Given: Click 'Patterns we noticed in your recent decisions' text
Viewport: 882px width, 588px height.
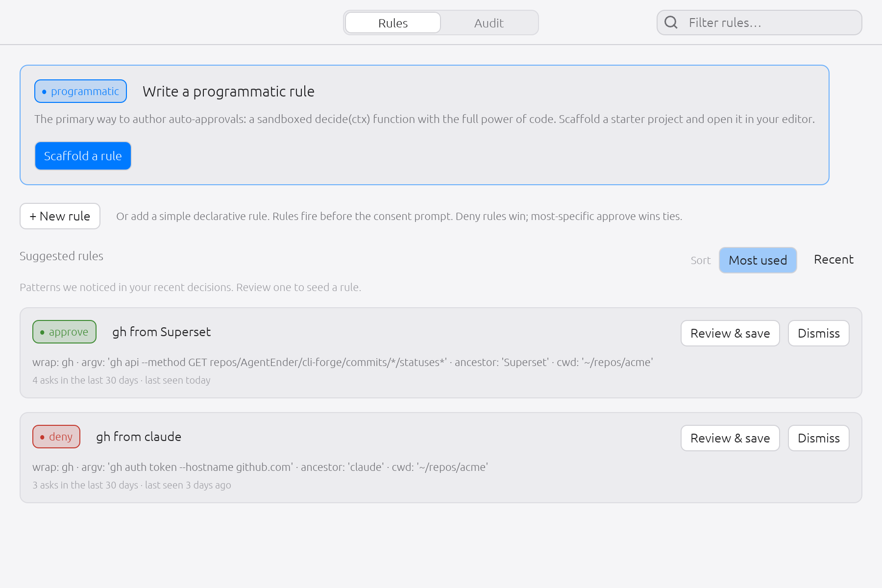Looking at the screenshot, I should pos(126,287).
